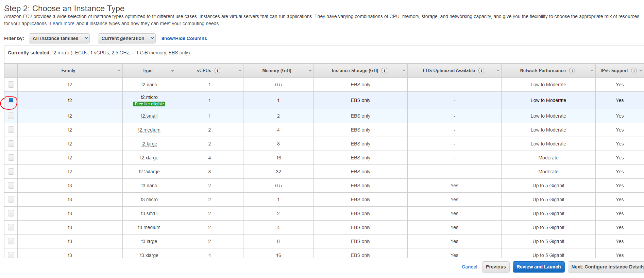Open the Family column sort arrow
This screenshot has height=278, width=644.
[x=119, y=71]
